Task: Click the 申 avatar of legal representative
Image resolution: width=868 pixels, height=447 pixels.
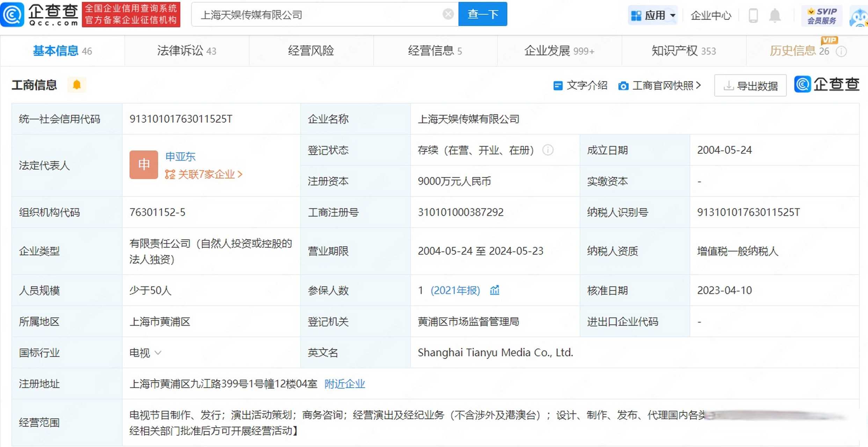Action: 144,164
